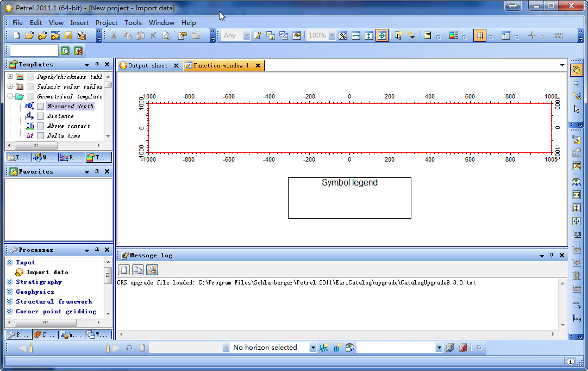Click the eye icon in the right toolbar
The width and height of the screenshot is (588, 371).
tap(577, 182)
